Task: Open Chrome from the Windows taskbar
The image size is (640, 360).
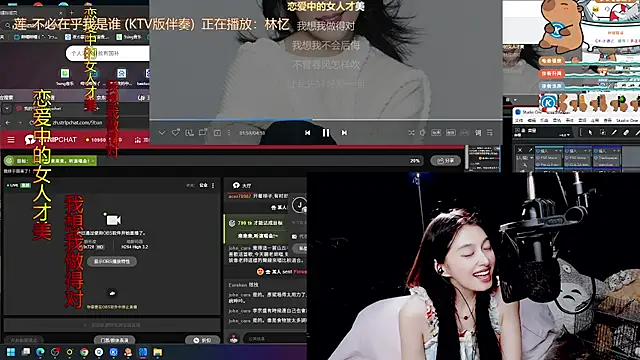Action: pyautogui.click(x=84, y=352)
